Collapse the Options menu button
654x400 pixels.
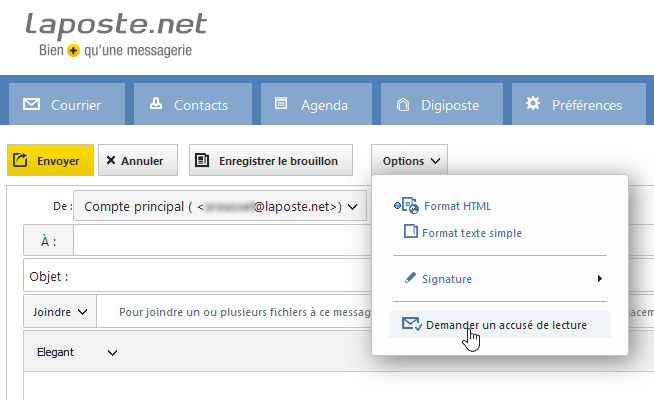click(409, 160)
